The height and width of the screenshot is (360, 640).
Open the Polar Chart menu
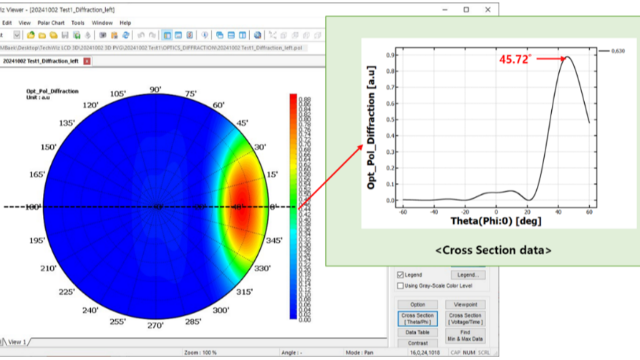51,23
